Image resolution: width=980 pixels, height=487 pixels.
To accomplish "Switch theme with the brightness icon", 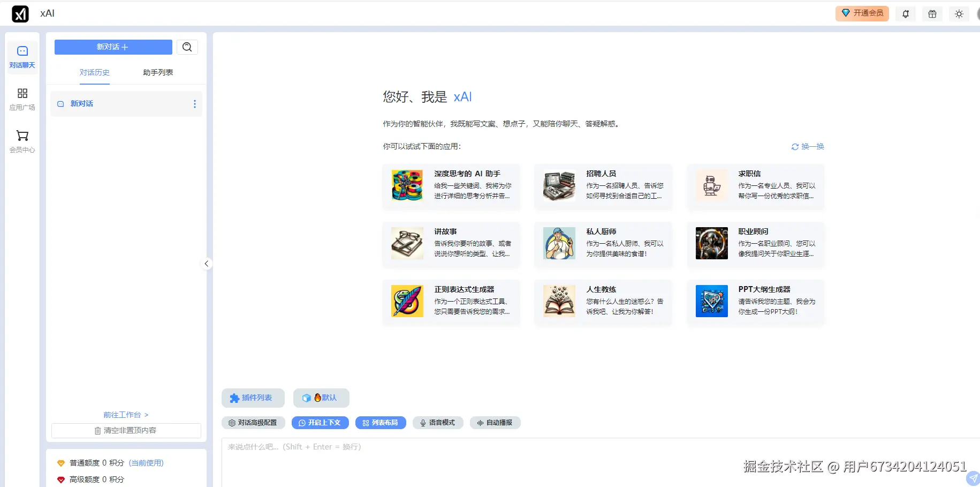I will coord(959,13).
